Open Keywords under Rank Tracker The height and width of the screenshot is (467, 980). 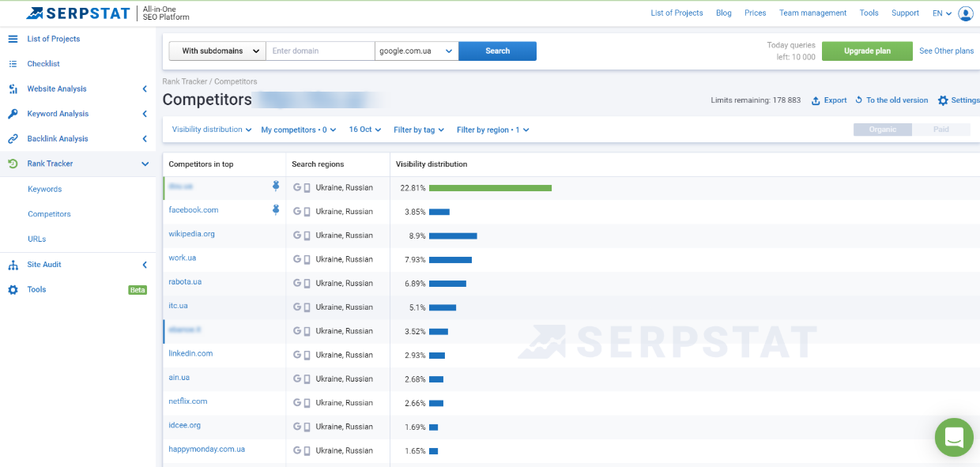click(x=44, y=190)
